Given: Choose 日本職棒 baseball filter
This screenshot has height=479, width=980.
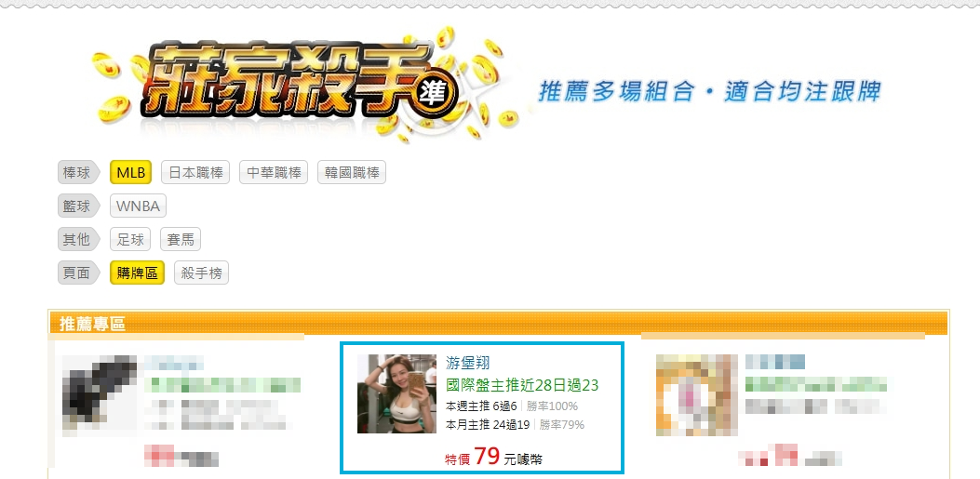Looking at the screenshot, I should pos(195,172).
